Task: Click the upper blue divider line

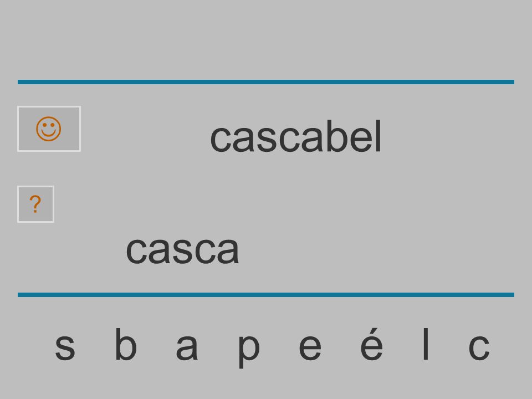Action: tap(266, 82)
